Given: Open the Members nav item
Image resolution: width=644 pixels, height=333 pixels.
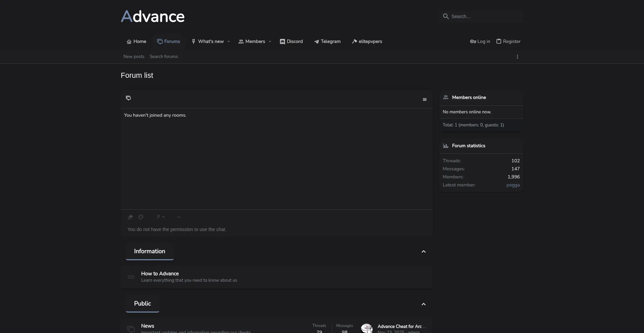Looking at the screenshot, I should 252,42.
